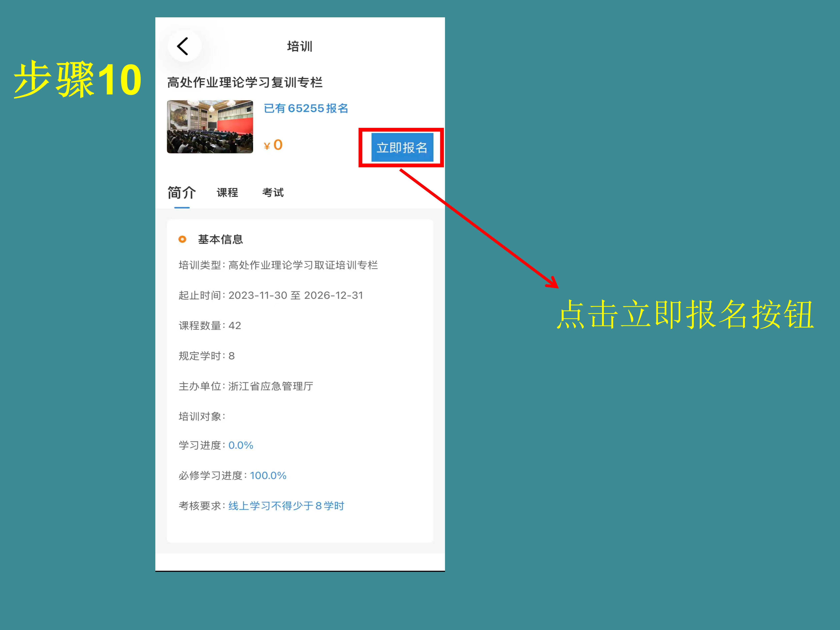Click the orange 基本信息 bullet icon
This screenshot has width=840, height=630.
[182, 239]
